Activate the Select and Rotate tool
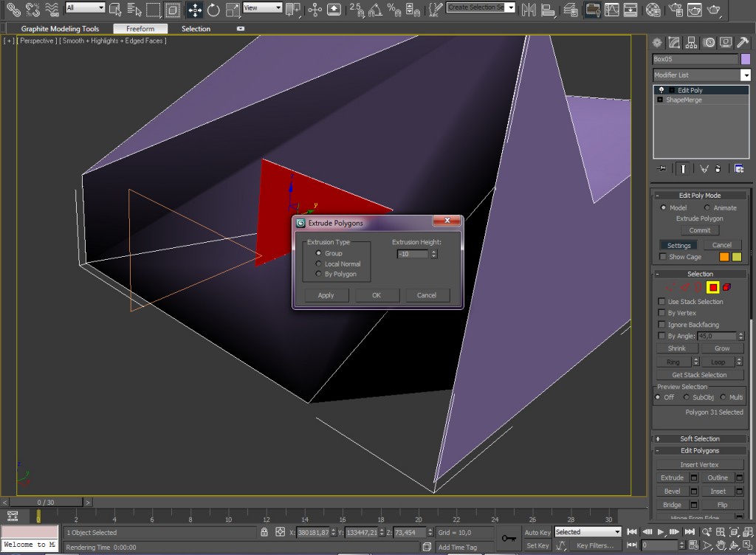Image resolution: width=756 pixels, height=555 pixels. [213, 9]
